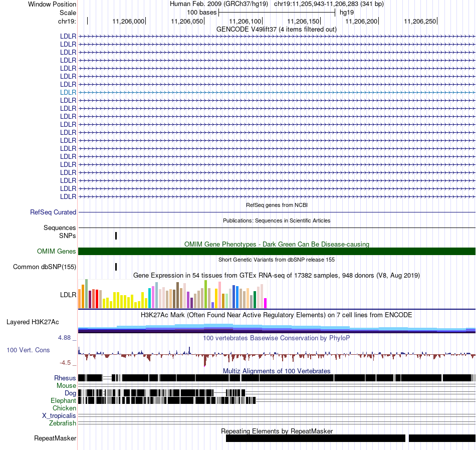Open 'Repeating Elements by RepeatMasker' title
The height and width of the screenshot is (450, 476).
(277, 431)
